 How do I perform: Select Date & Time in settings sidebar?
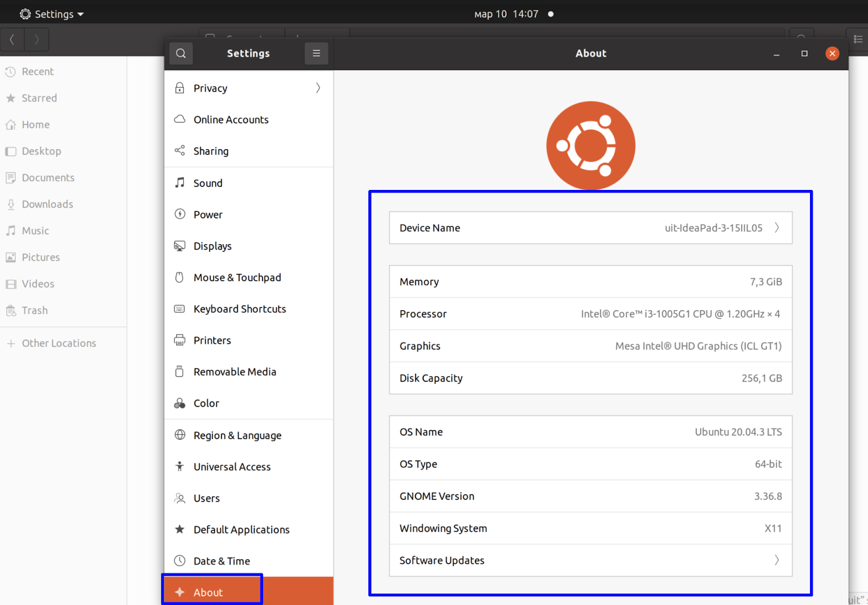pos(249,561)
